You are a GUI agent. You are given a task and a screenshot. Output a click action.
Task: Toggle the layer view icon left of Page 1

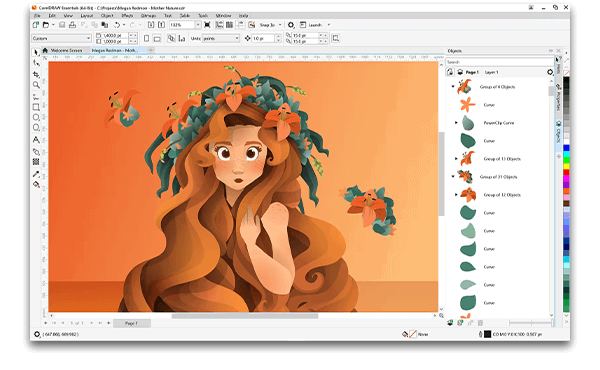point(460,72)
